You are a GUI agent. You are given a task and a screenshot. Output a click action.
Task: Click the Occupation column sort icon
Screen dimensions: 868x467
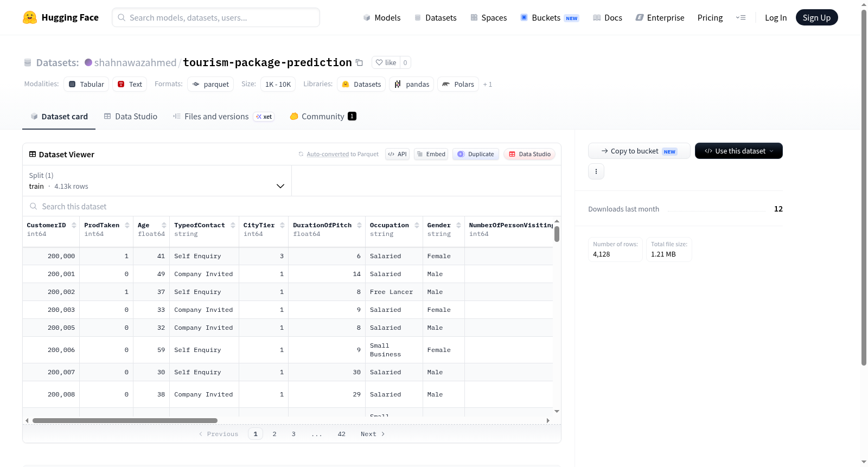417,225
